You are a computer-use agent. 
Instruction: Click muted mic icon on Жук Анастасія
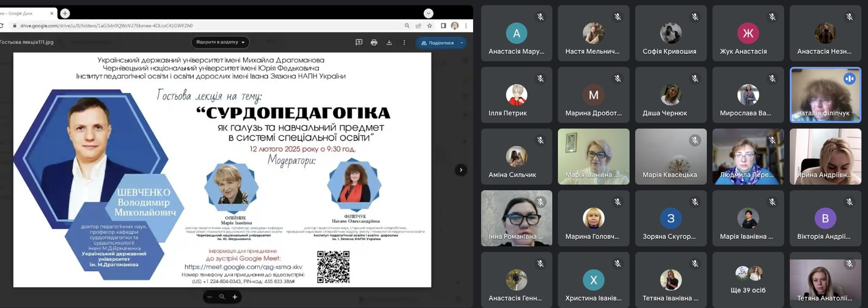click(x=772, y=17)
